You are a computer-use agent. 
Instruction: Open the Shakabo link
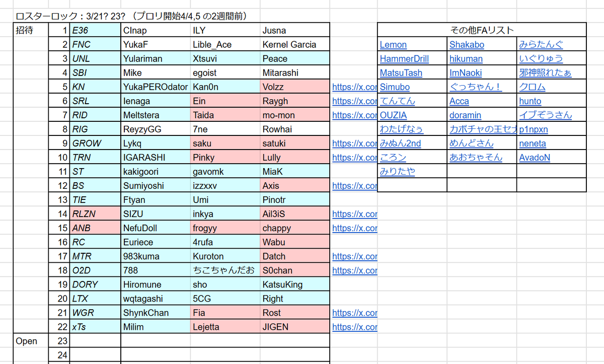[x=467, y=44]
